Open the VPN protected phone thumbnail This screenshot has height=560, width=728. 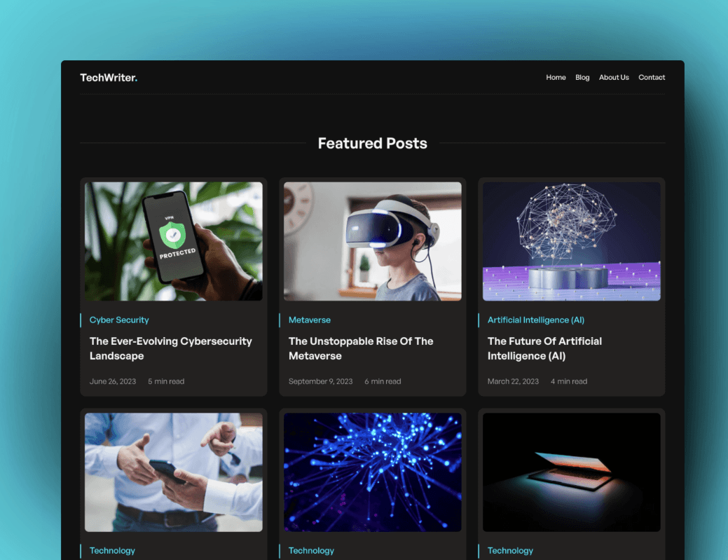[x=174, y=242]
